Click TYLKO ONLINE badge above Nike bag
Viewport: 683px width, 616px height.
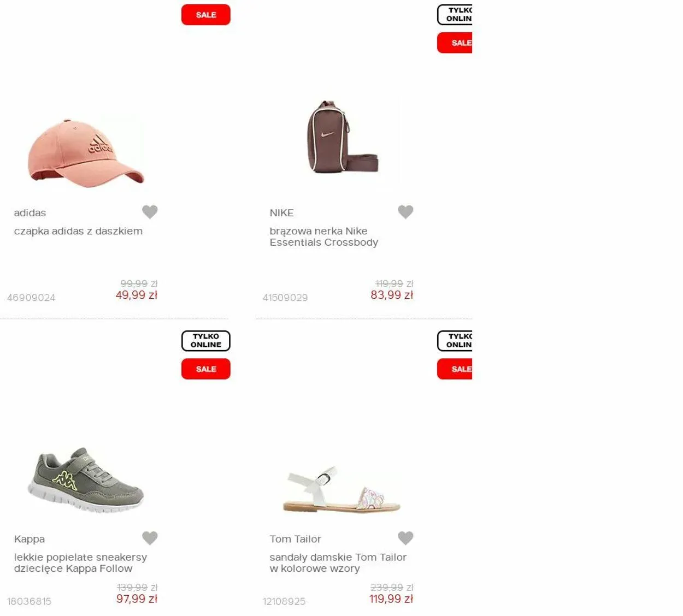coord(455,15)
